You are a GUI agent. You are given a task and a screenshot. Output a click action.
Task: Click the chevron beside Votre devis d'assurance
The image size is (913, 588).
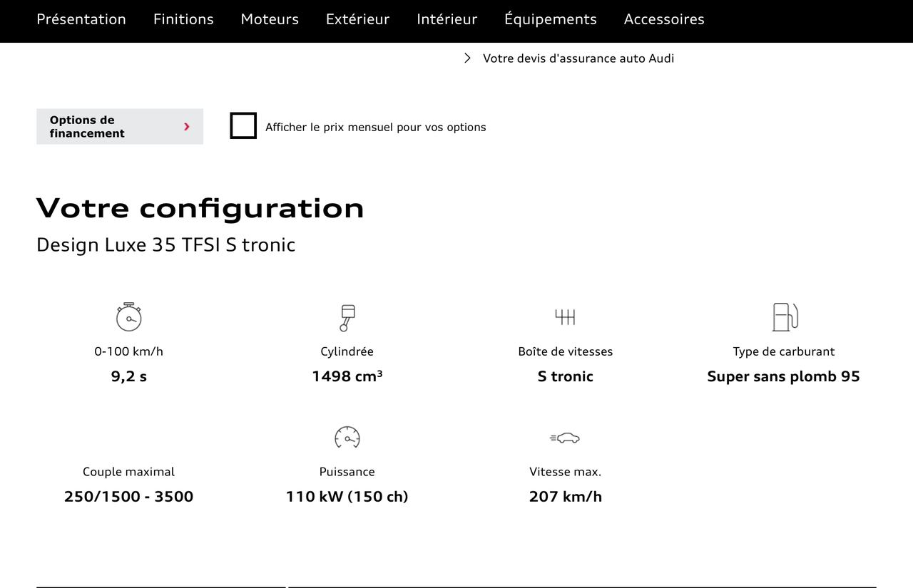click(467, 58)
